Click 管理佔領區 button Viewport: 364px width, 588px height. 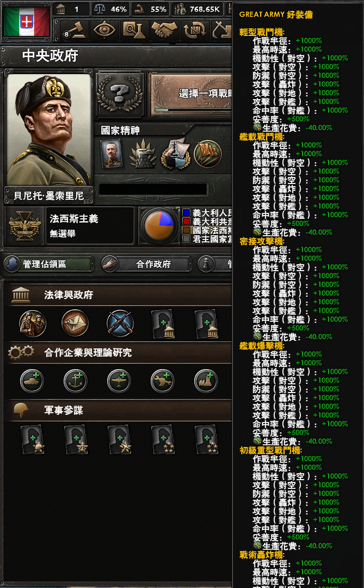coord(49,264)
